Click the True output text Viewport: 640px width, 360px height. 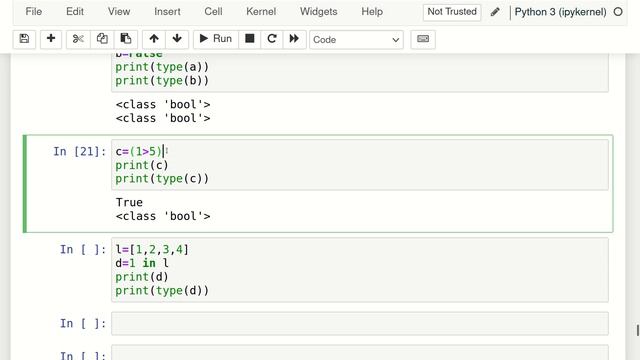pyautogui.click(x=129, y=202)
